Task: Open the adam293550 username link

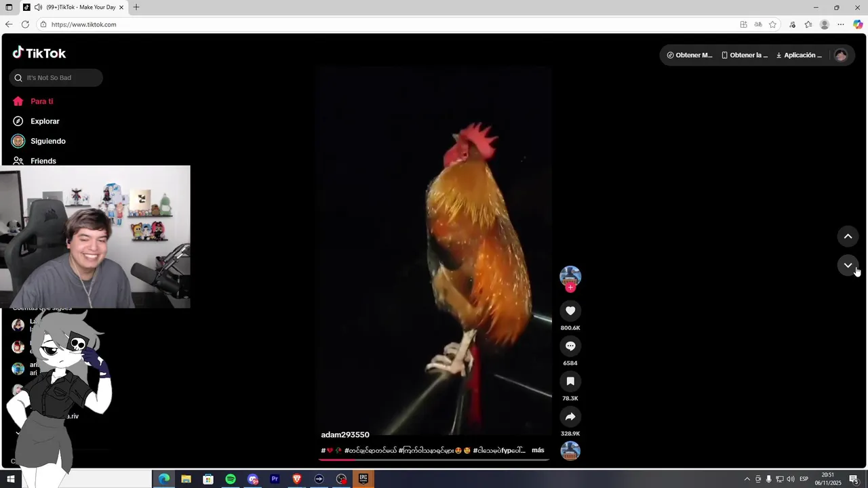Action: click(345, 434)
